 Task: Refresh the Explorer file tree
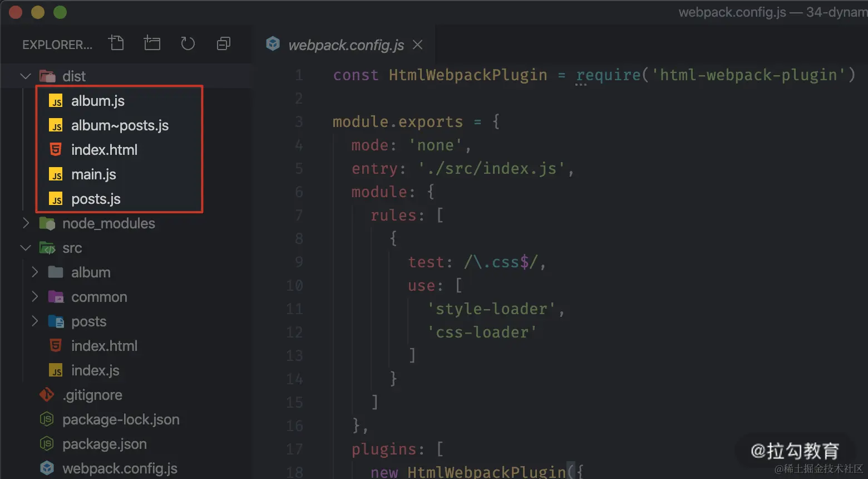point(188,43)
